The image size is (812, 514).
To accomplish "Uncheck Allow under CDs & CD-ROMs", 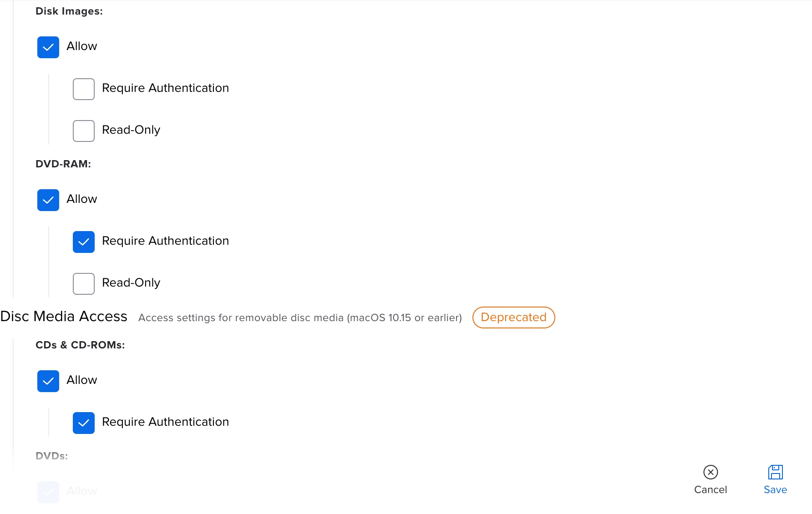I will [x=48, y=381].
